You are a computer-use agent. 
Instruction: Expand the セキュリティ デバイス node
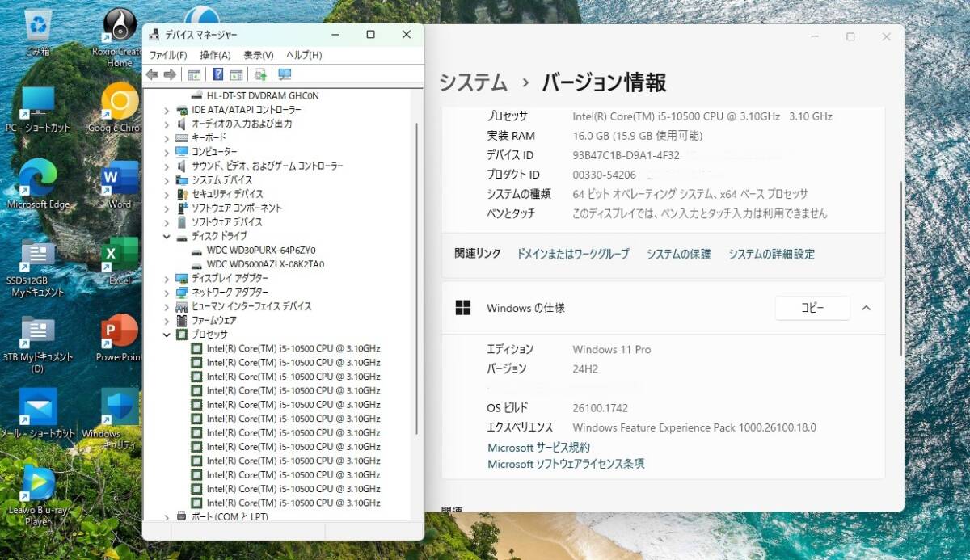click(x=167, y=194)
